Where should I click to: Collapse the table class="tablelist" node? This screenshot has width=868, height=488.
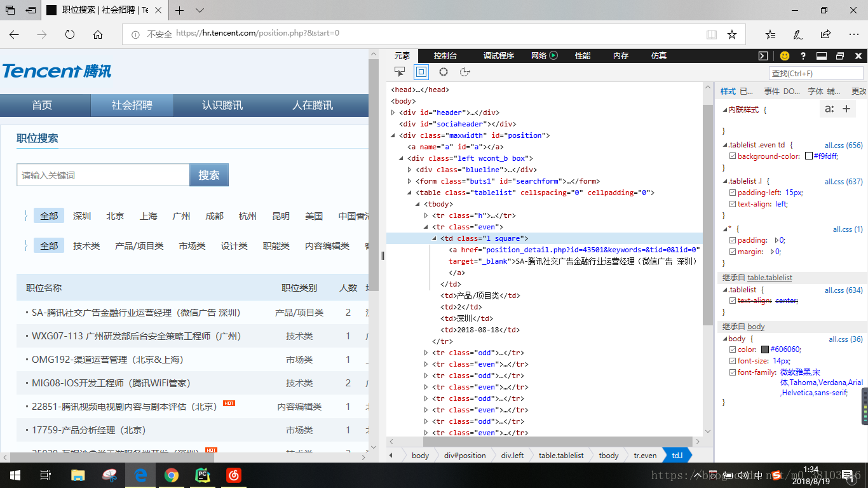click(x=410, y=193)
